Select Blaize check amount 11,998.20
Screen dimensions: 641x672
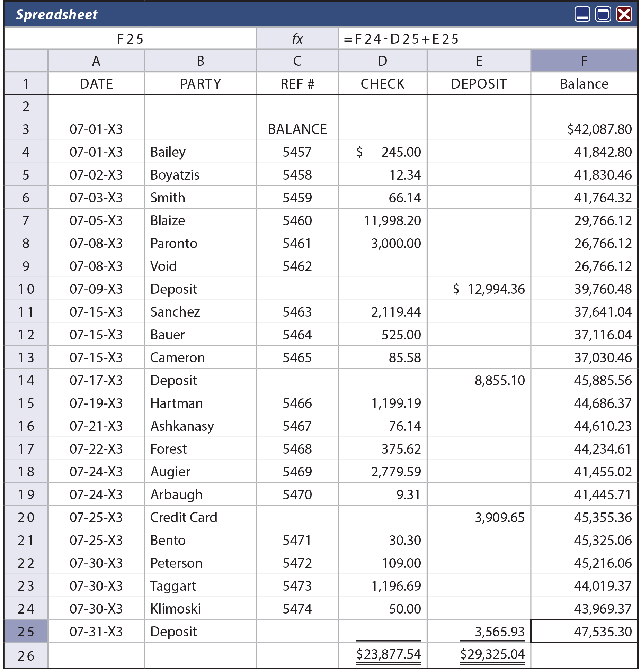pos(383,220)
